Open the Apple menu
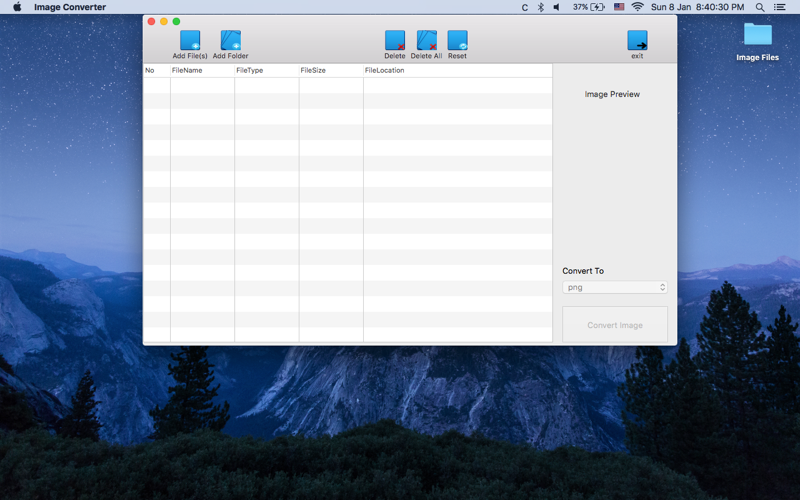Screen dimensions: 800x500 (x=17, y=7)
